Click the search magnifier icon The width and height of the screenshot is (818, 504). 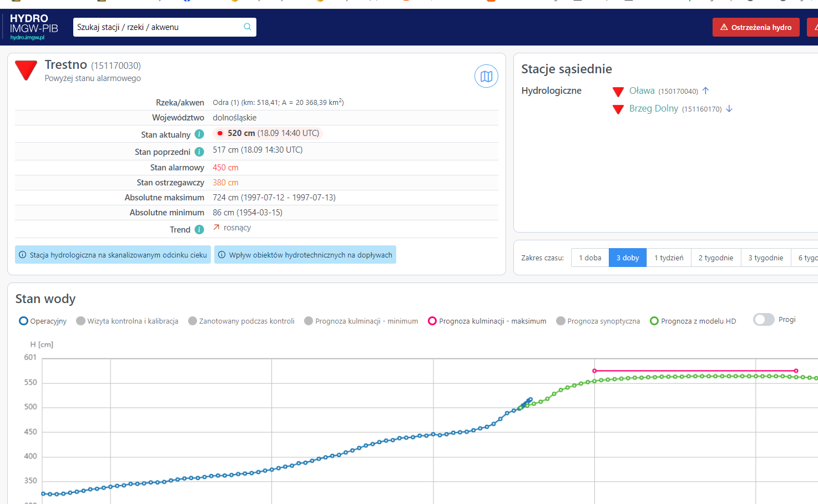pos(248,27)
